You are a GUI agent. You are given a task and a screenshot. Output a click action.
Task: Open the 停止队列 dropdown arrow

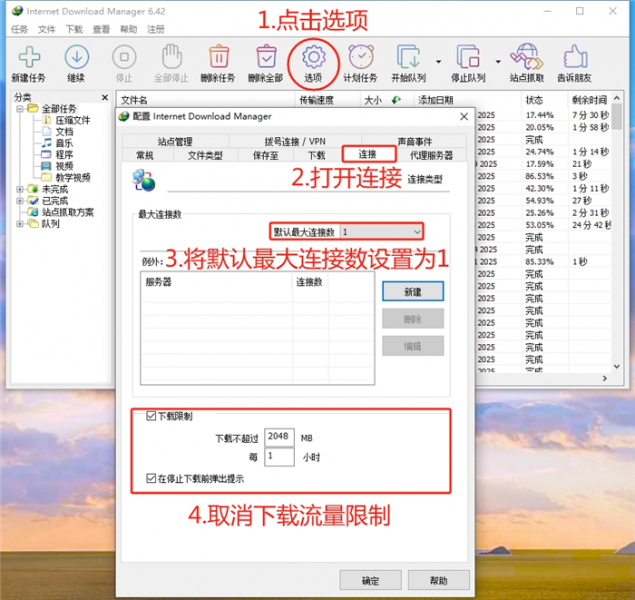click(x=498, y=62)
